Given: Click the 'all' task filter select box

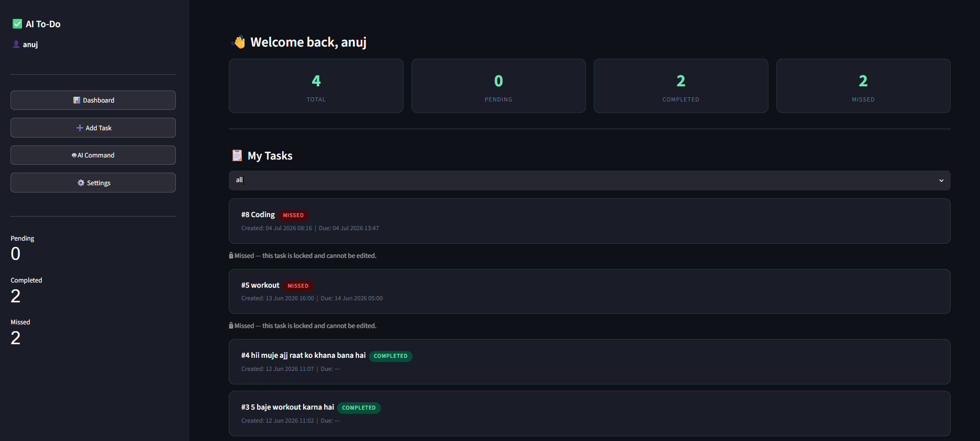Looking at the screenshot, I should coord(589,180).
